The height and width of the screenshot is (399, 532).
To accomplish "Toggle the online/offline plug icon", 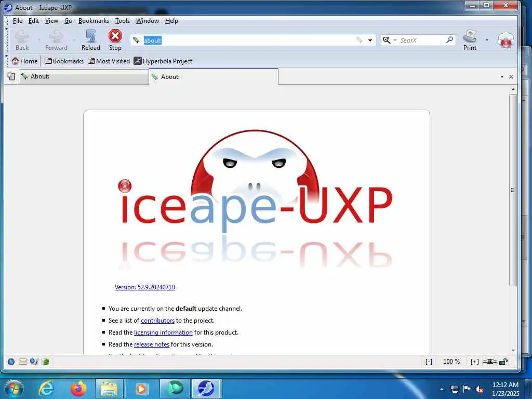I will (489, 362).
